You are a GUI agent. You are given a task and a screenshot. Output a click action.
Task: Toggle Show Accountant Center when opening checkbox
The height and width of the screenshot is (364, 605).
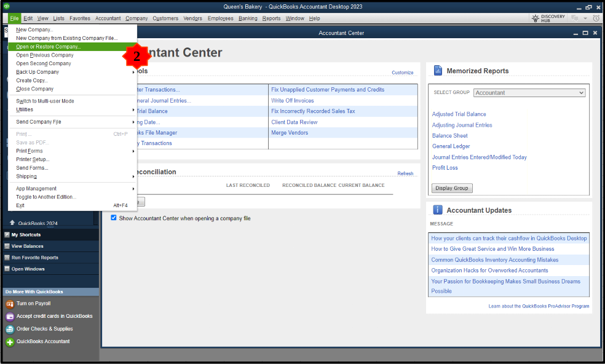(113, 218)
